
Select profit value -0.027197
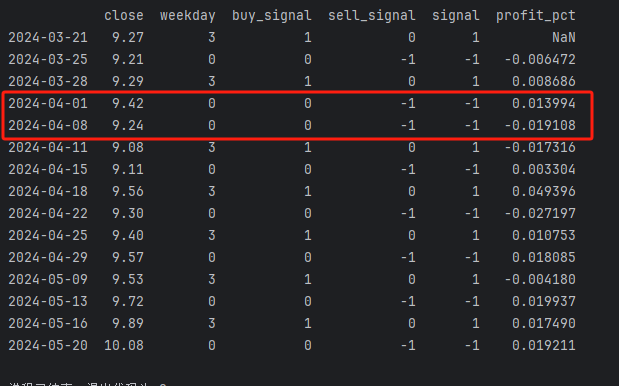[540, 214]
